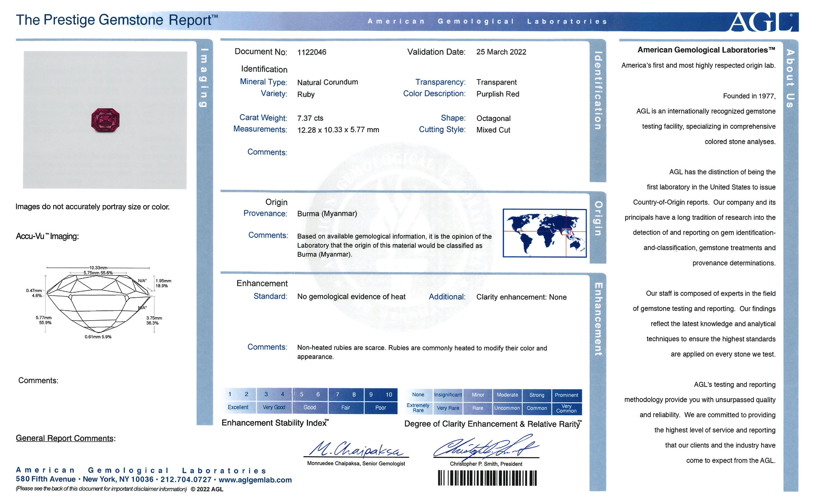818x504 pixels.
Task: Click the General Report Comments heading
Action: (66, 438)
